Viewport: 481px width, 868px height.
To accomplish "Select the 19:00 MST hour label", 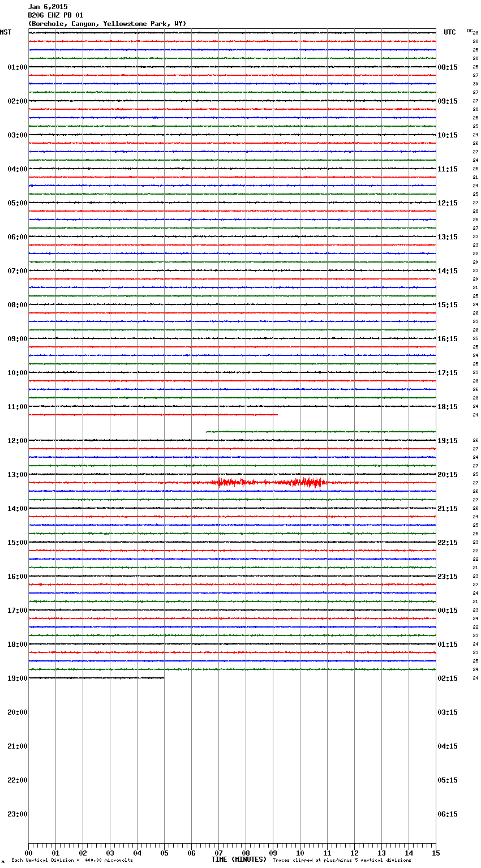I will pyautogui.click(x=18, y=678).
